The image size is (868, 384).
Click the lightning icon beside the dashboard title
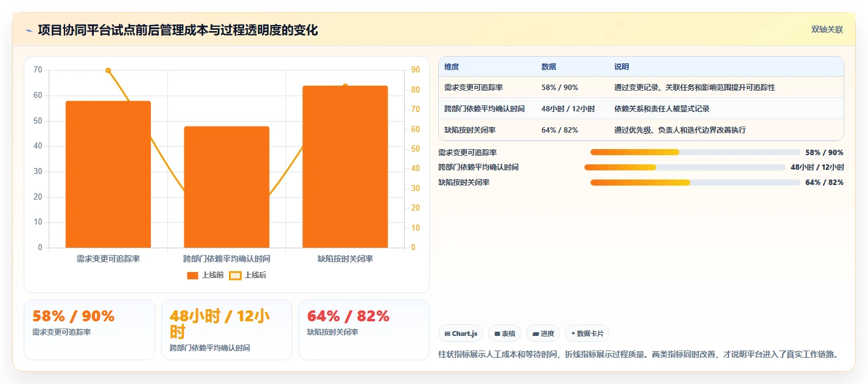pyautogui.click(x=29, y=30)
